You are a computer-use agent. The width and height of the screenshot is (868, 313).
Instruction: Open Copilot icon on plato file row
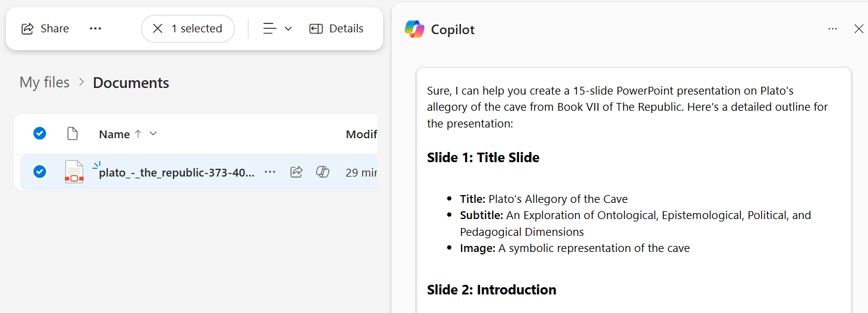coord(323,172)
